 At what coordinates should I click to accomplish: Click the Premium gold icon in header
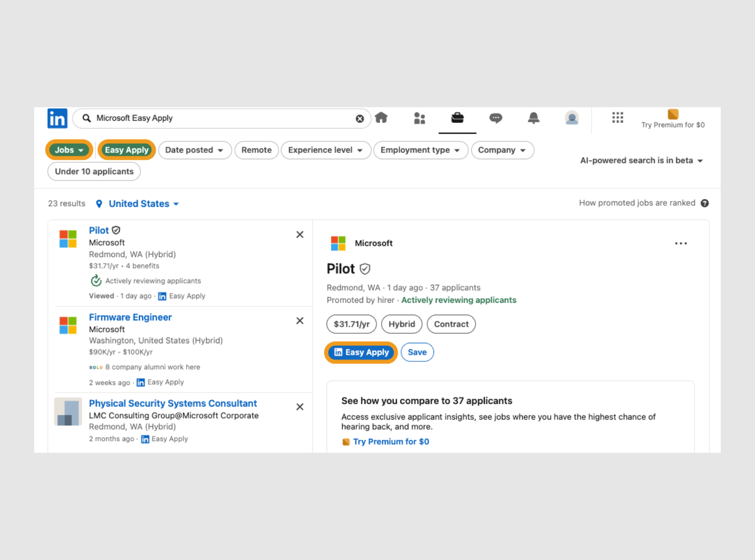point(673,114)
